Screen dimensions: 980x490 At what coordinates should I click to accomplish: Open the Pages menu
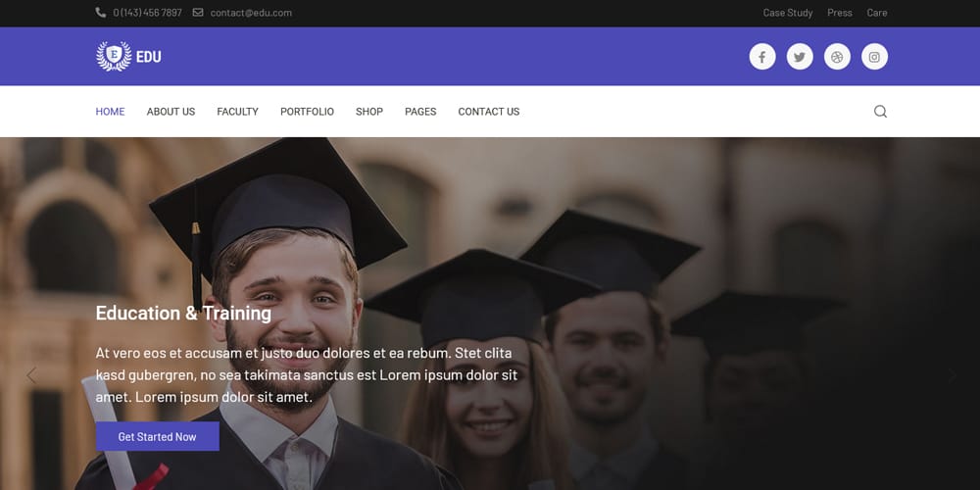click(x=420, y=112)
